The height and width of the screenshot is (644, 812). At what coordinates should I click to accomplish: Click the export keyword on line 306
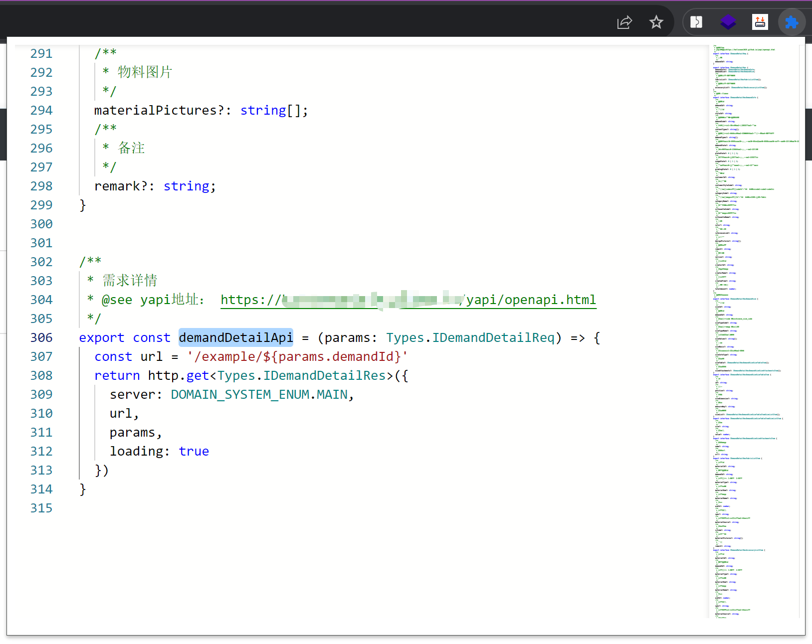102,337
